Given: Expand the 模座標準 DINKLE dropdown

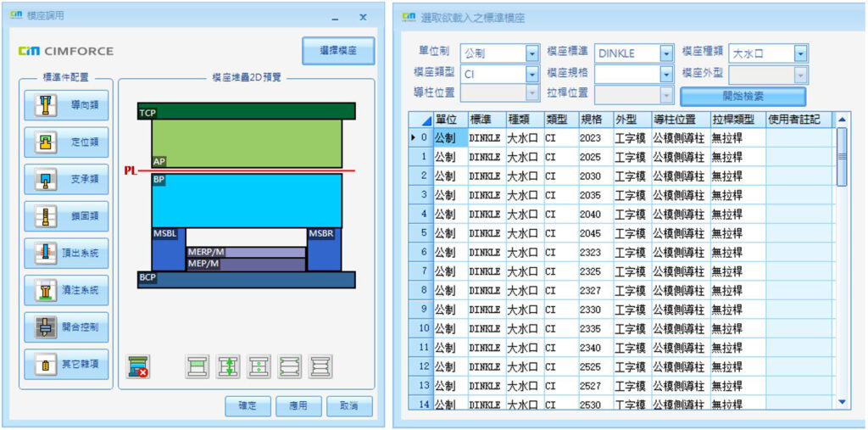Looking at the screenshot, I should click(x=665, y=54).
